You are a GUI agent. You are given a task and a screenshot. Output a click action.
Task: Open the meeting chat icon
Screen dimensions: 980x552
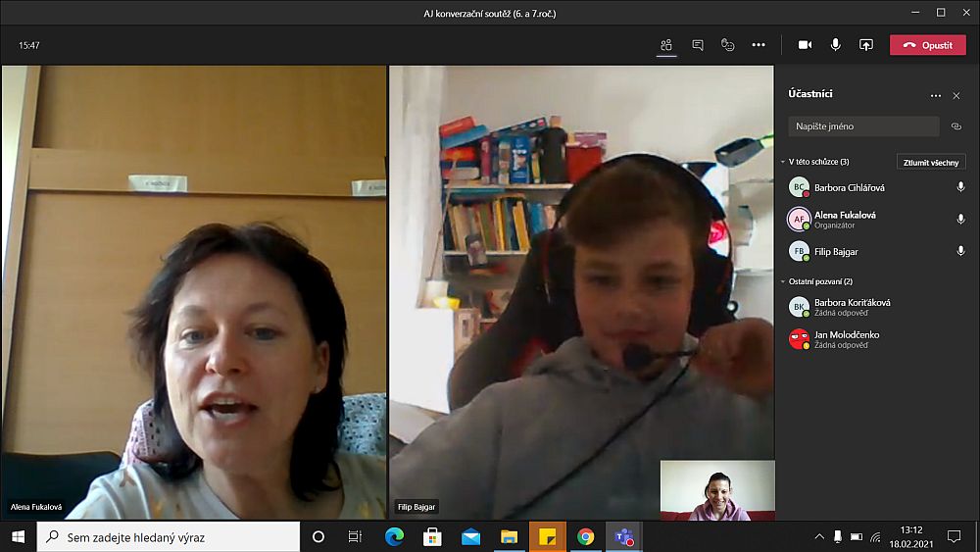point(697,45)
